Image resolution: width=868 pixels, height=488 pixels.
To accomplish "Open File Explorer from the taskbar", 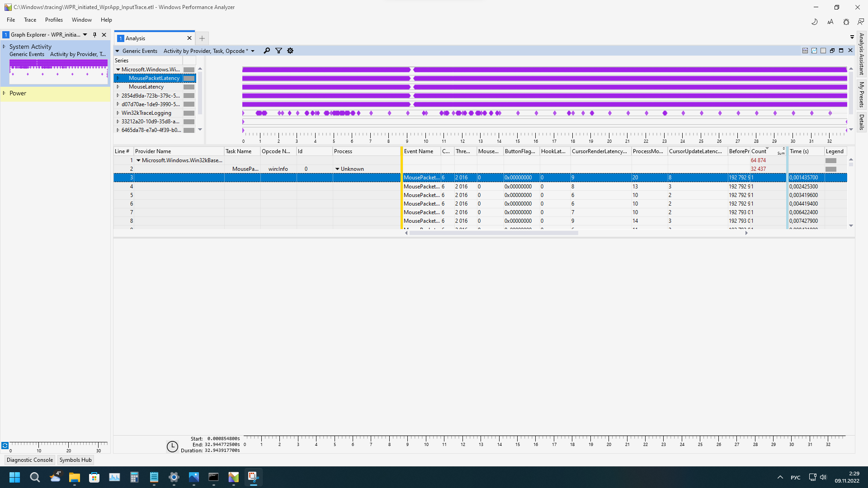I will tap(75, 477).
